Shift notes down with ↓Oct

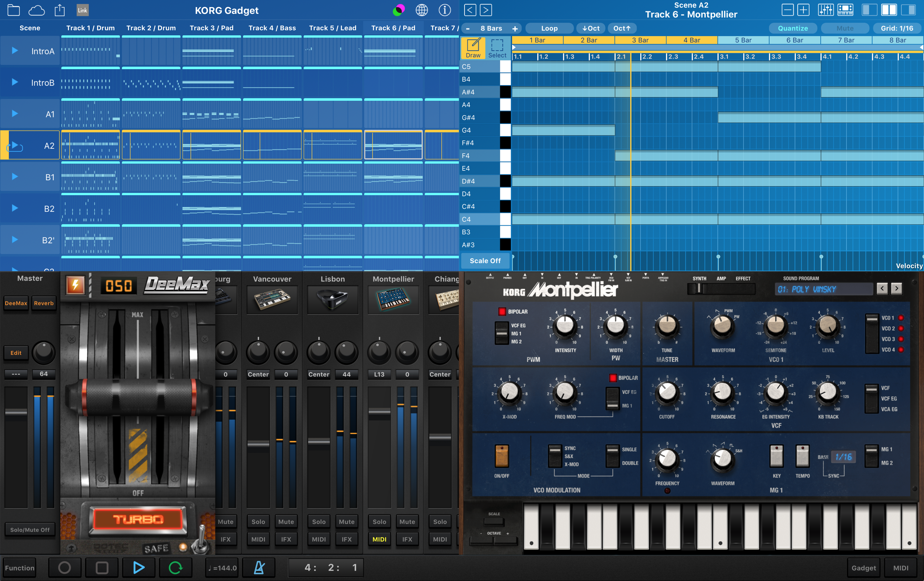tap(591, 28)
